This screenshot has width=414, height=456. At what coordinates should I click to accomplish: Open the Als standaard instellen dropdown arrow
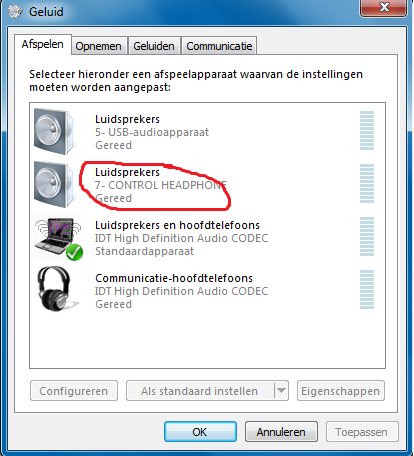(x=281, y=391)
